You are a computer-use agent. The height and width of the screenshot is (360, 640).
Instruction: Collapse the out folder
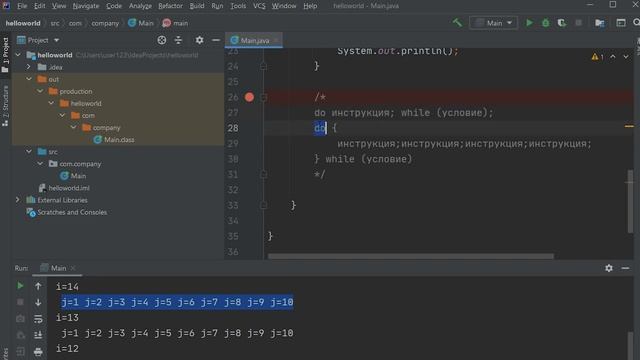[29, 79]
